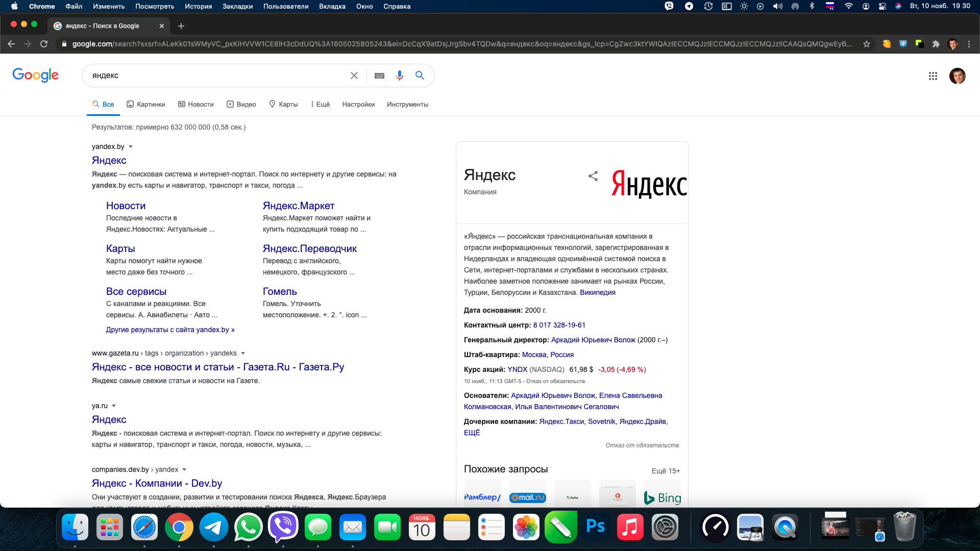Open the Москва, Россия headquarters link
This screenshot has width=980, height=551.
(x=548, y=355)
